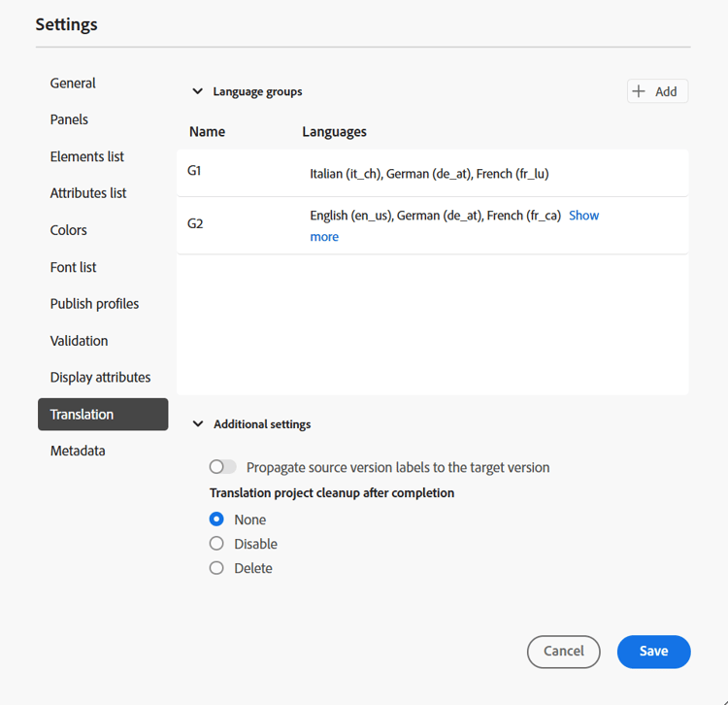The image size is (728, 705).
Task: Open the Panels settings tab
Action: pos(69,119)
